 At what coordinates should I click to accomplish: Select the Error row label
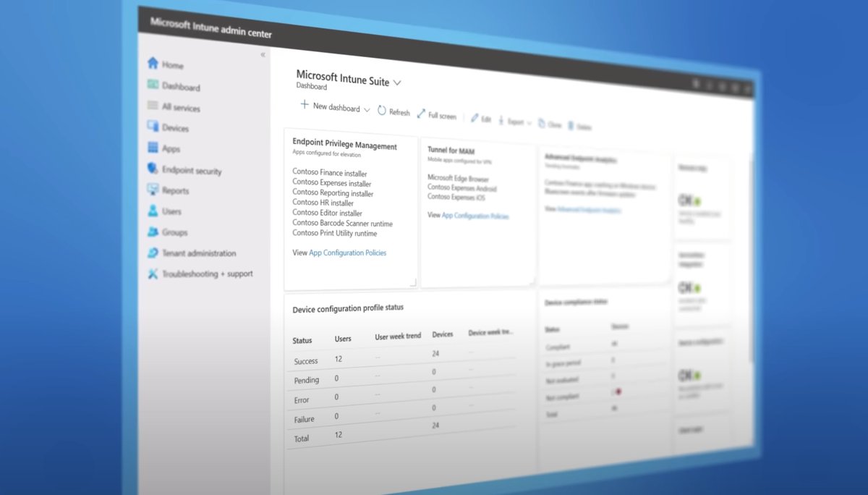point(302,400)
